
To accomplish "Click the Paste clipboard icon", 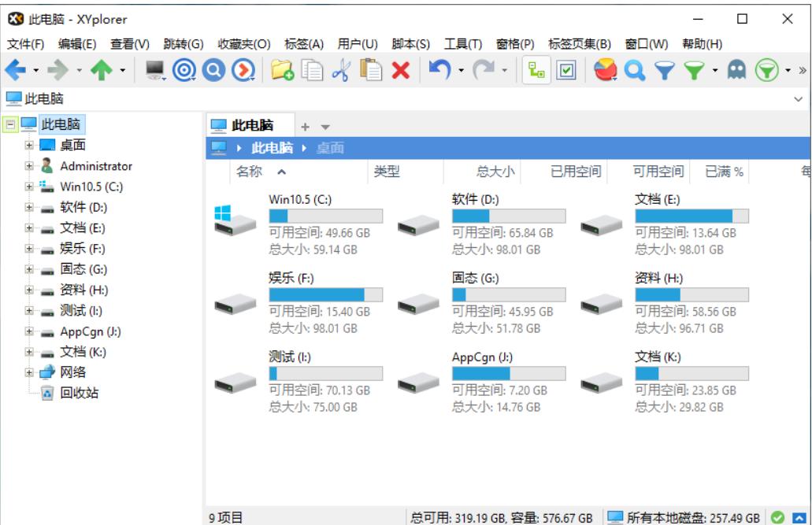I will click(371, 70).
